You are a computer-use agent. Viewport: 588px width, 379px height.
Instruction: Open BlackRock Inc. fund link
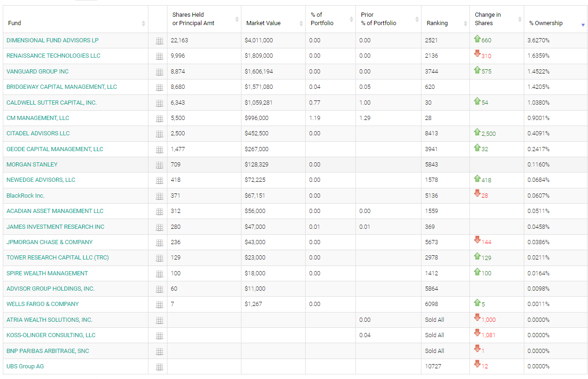point(26,196)
